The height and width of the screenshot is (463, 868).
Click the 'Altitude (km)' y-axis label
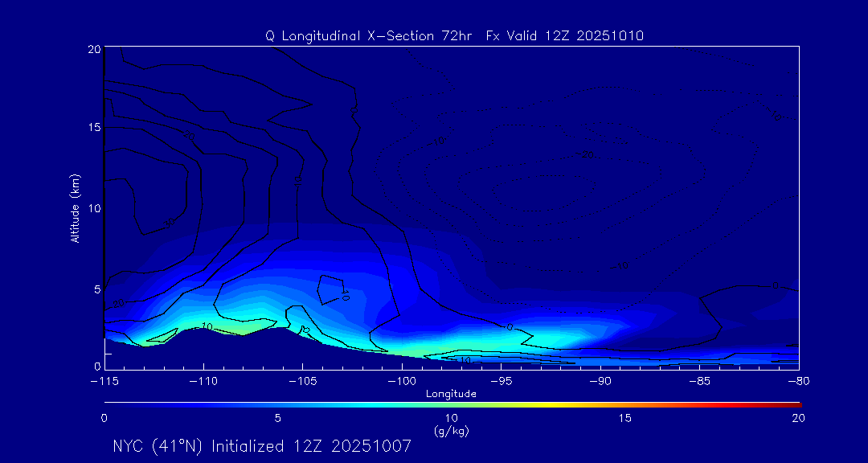tap(75, 207)
